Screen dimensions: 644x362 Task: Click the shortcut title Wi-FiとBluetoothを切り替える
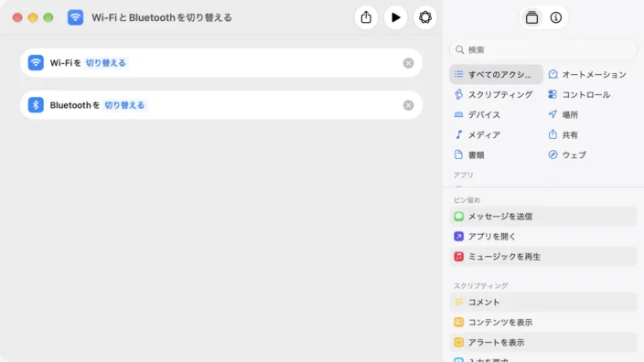coord(161,17)
